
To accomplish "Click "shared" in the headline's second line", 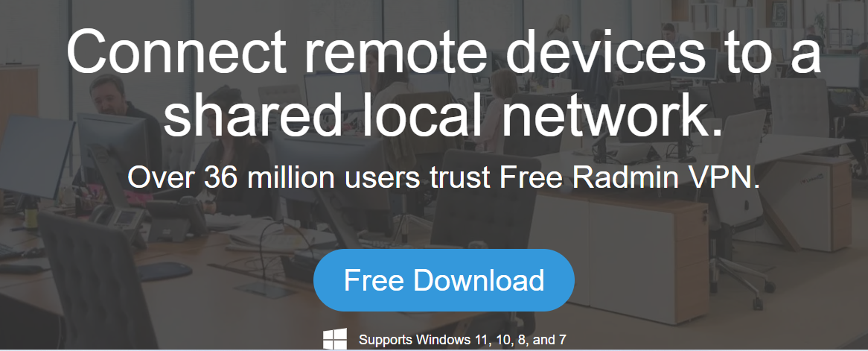I will pyautogui.click(x=250, y=114).
